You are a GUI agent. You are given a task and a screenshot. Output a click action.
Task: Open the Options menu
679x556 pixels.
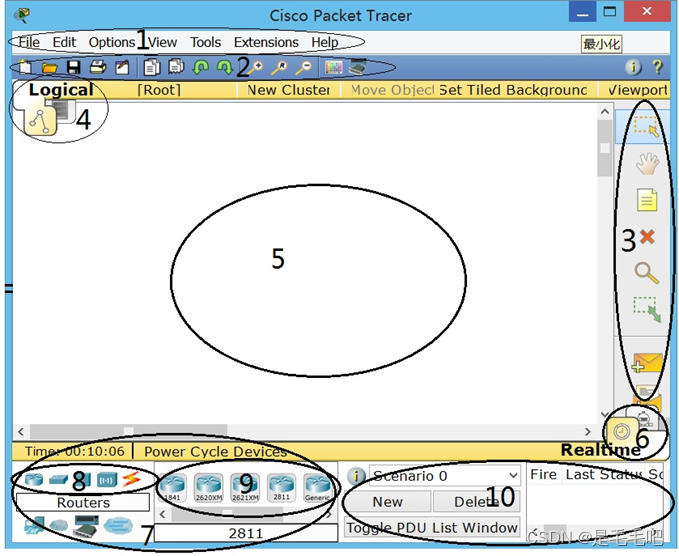(x=112, y=42)
